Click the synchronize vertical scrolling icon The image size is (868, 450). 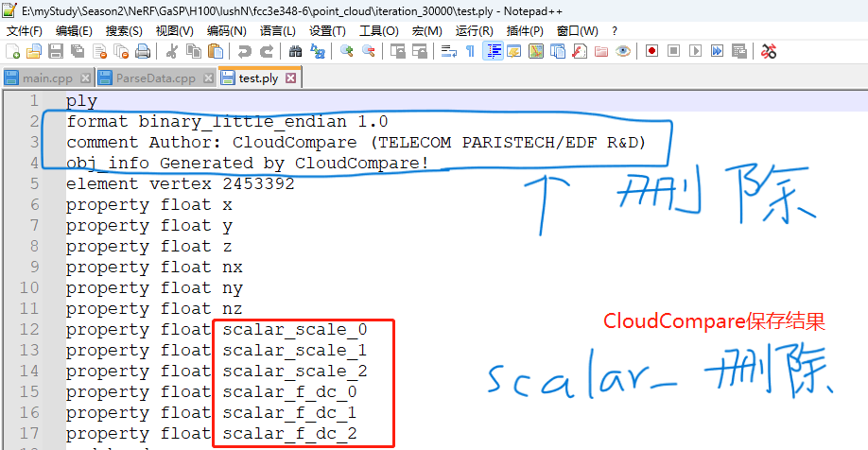pyautogui.click(x=398, y=51)
